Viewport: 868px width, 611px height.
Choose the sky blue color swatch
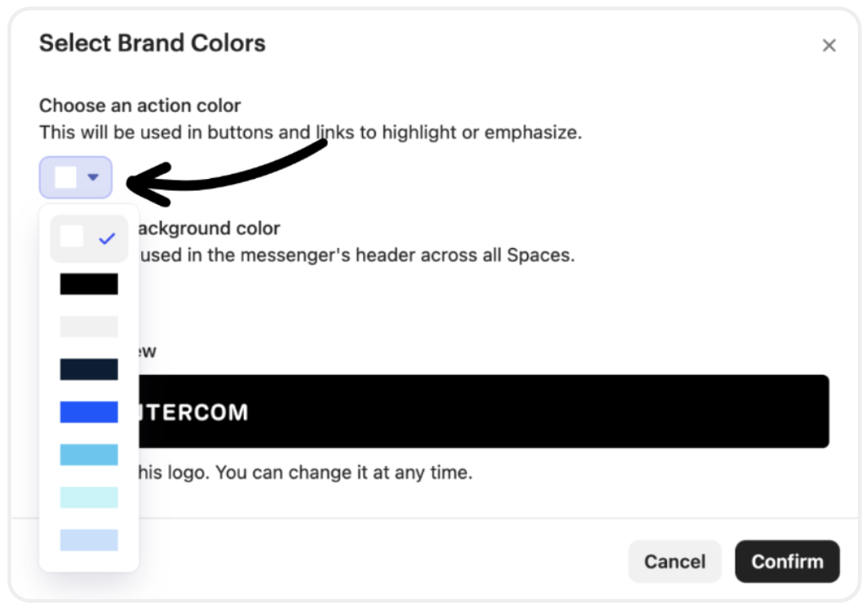coord(90,454)
